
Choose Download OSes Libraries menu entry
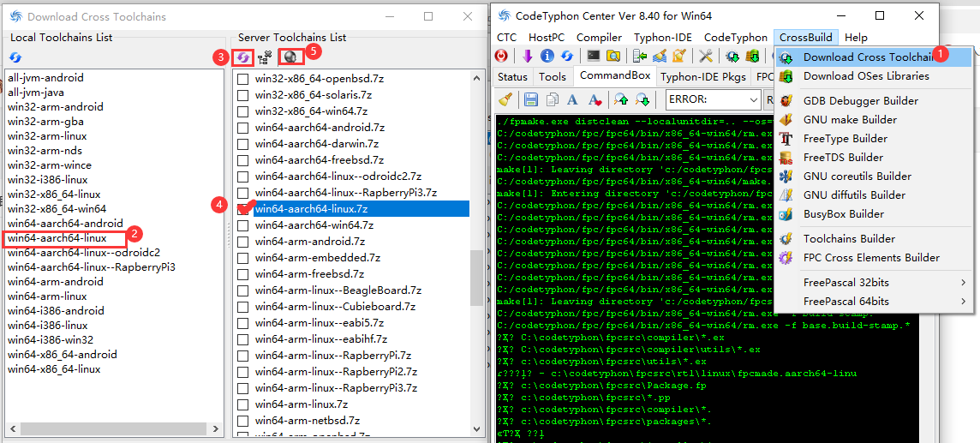[873, 76]
